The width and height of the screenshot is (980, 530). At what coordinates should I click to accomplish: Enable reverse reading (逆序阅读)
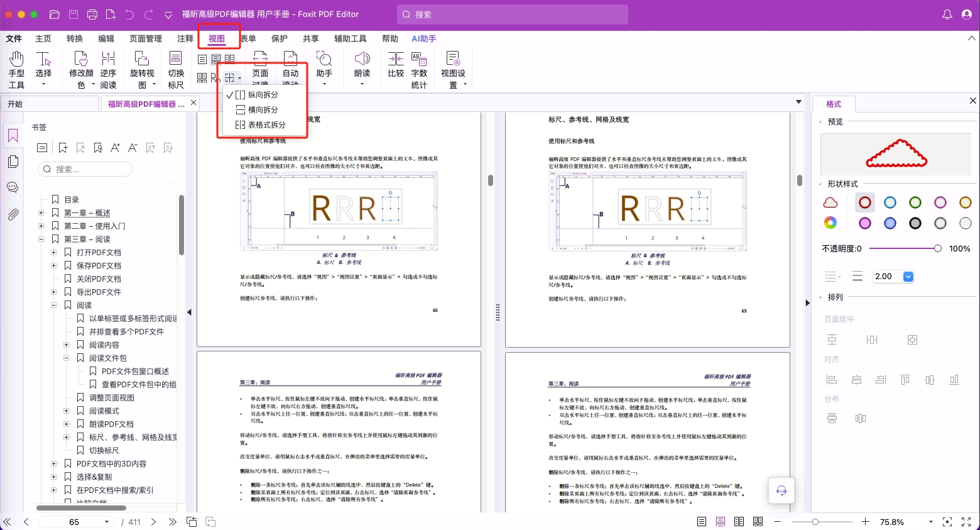(x=108, y=69)
